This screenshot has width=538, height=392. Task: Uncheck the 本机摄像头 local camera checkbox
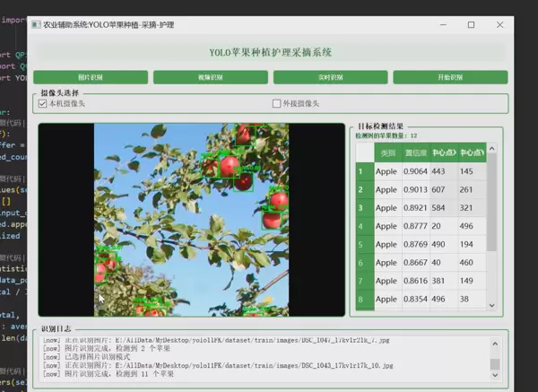click(43, 104)
